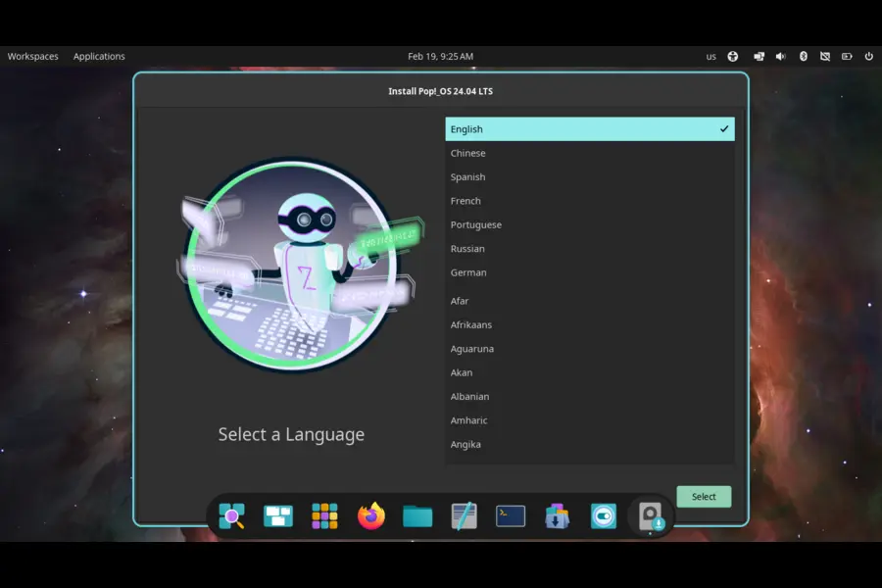
Task: Open the search magnifier in the dock
Action: click(229, 515)
